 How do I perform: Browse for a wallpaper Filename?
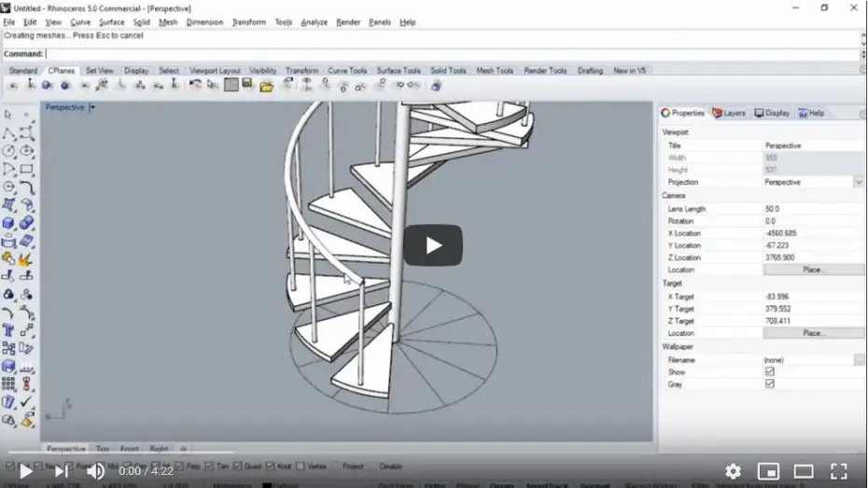tap(859, 360)
